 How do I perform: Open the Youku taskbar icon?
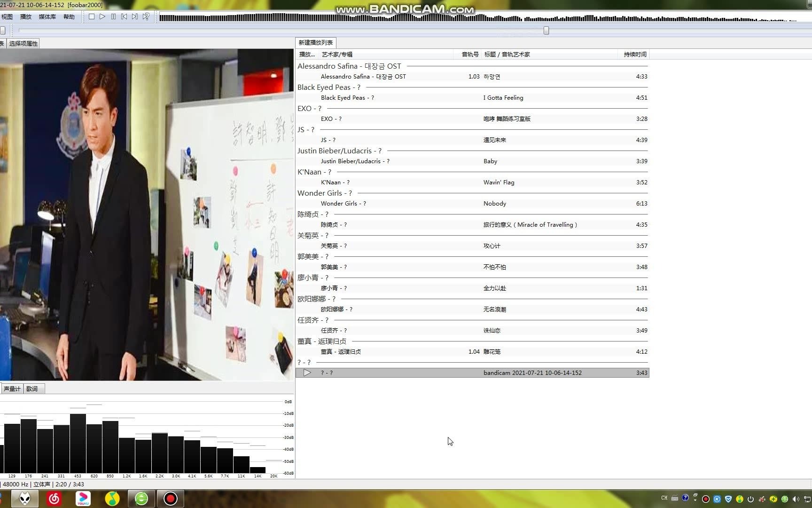(x=83, y=499)
